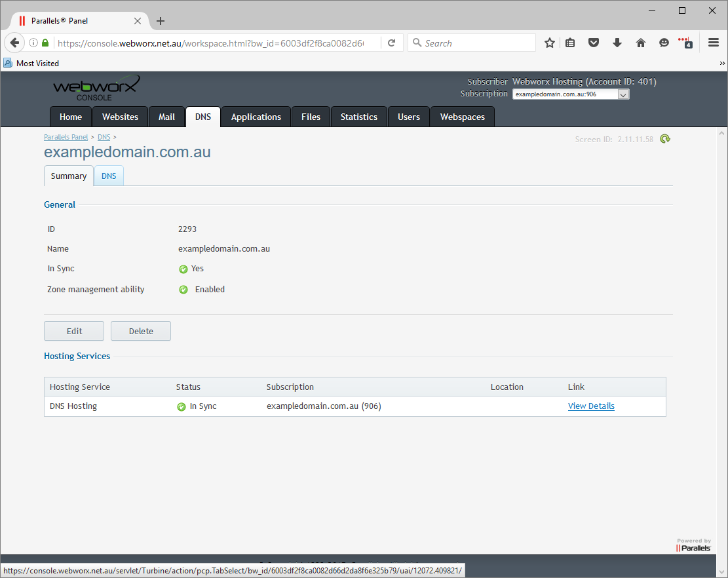Click the green refresh icon beside Screen ID
The height and width of the screenshot is (578, 728).
click(665, 139)
